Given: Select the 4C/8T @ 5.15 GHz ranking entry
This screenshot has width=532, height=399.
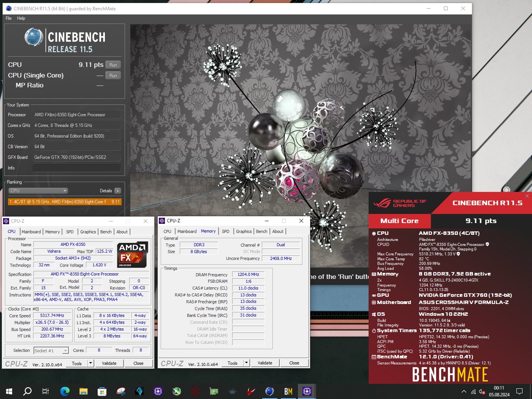Looking at the screenshot, I should tap(65, 202).
